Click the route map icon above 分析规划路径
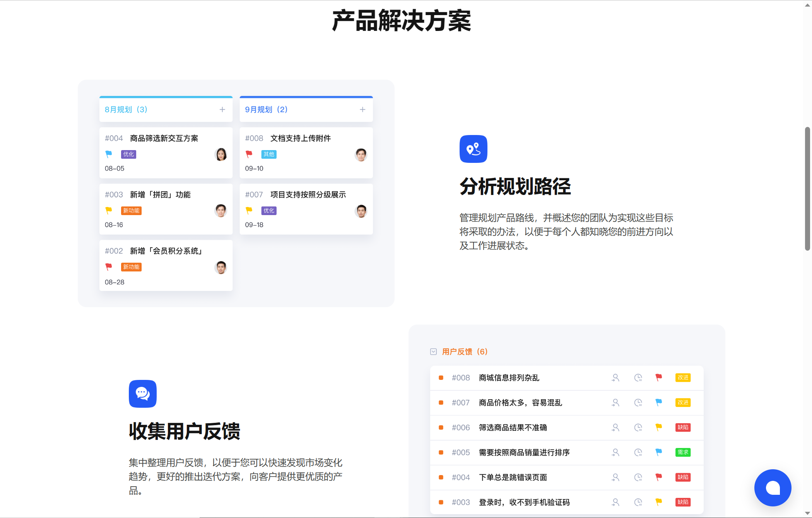812x518 pixels. click(x=473, y=149)
